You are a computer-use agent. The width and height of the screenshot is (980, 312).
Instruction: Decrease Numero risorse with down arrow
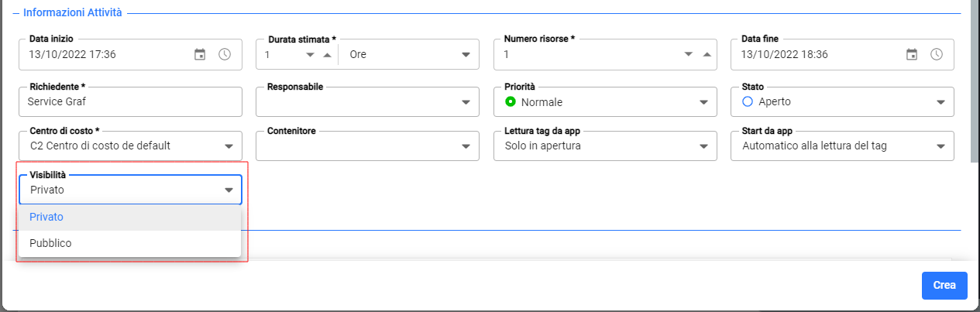tap(689, 54)
